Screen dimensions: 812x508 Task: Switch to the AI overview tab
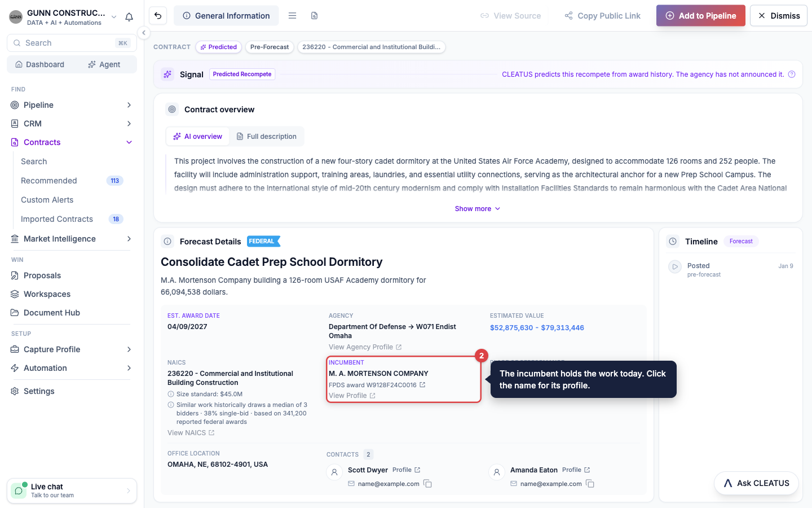click(x=198, y=137)
